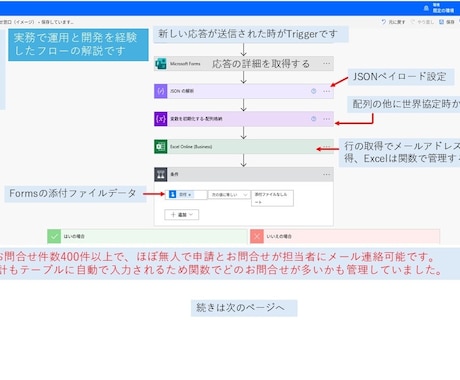Expand the Excel Online (Business) step
Image resolution: width=460 pixels, height=380 pixels.
(x=244, y=147)
